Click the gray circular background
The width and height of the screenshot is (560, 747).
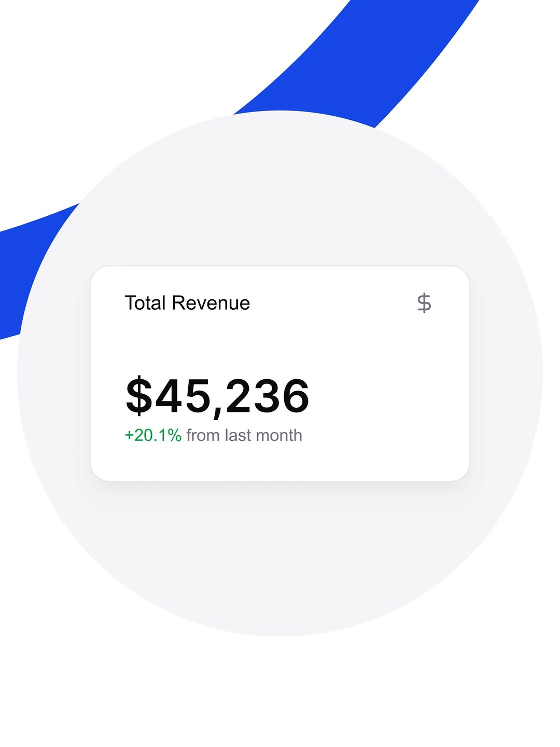[280, 571]
